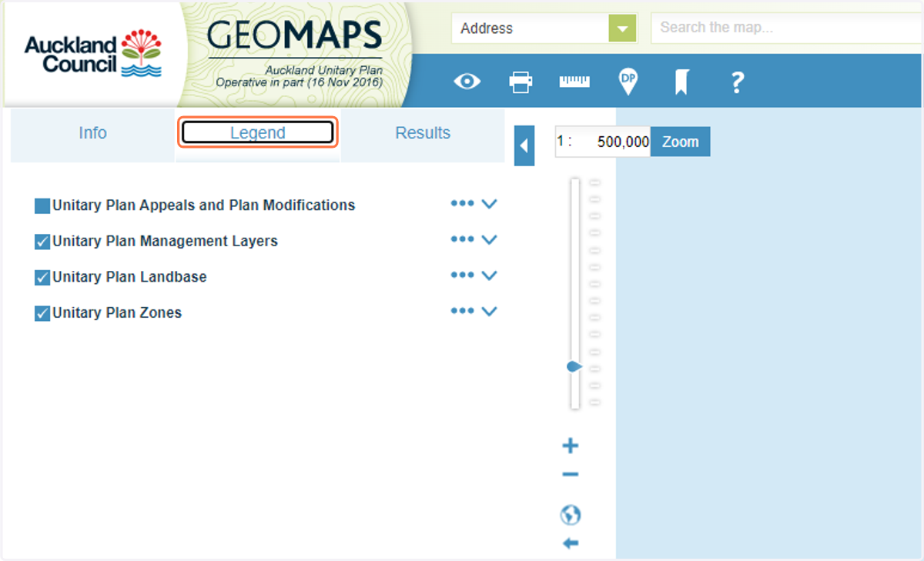Click Auckland Council logo
This screenshot has width=924, height=561.
coord(93,54)
